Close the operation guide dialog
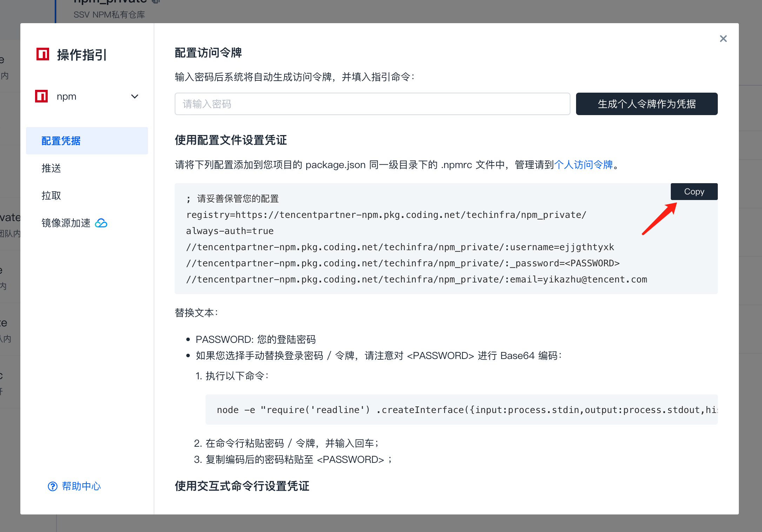The image size is (762, 532). (x=723, y=39)
